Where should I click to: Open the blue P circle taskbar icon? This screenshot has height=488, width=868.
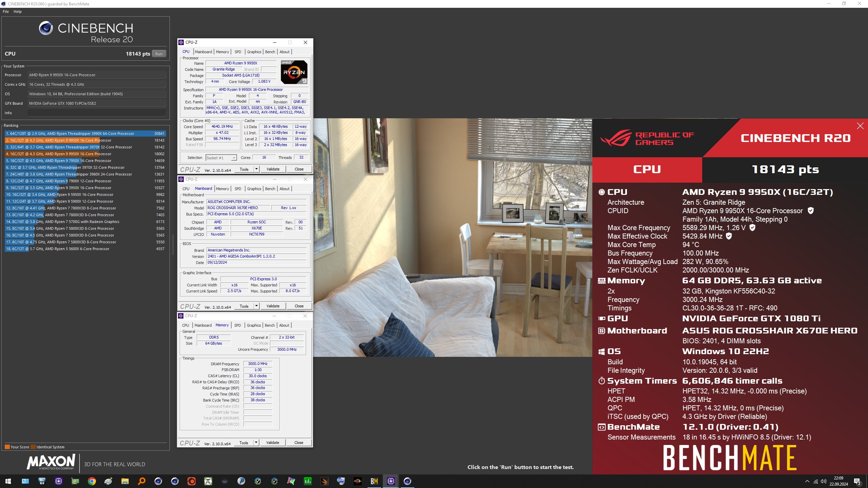point(241,481)
